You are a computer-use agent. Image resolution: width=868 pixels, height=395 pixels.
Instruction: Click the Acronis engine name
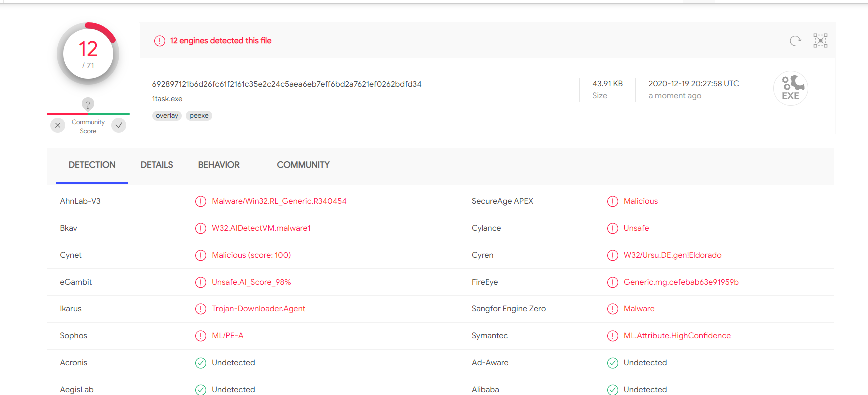click(x=73, y=363)
